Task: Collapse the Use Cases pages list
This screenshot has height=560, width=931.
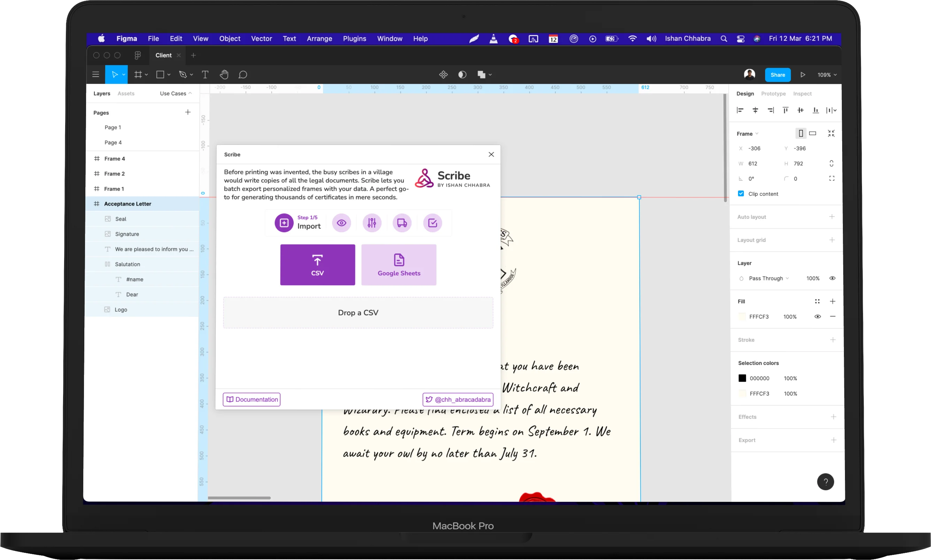Action: [x=176, y=94]
